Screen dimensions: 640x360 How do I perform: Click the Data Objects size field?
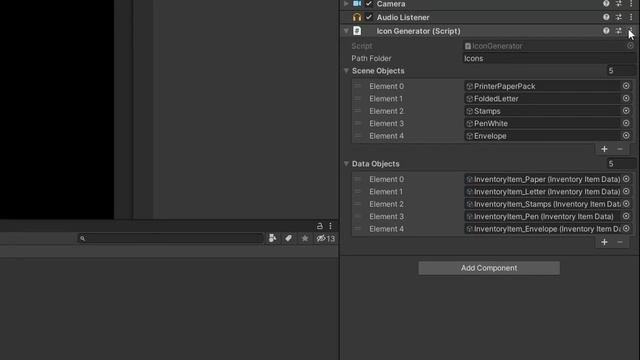621,164
